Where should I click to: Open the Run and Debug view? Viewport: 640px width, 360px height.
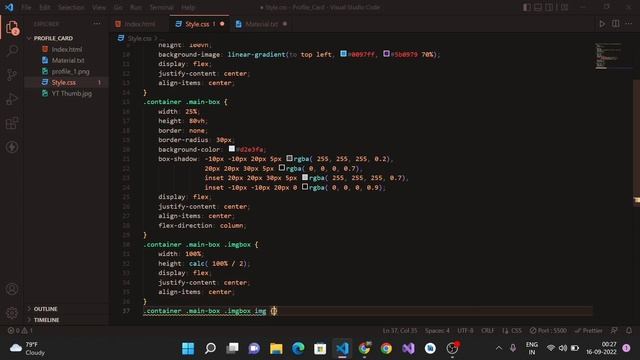click(x=12, y=99)
